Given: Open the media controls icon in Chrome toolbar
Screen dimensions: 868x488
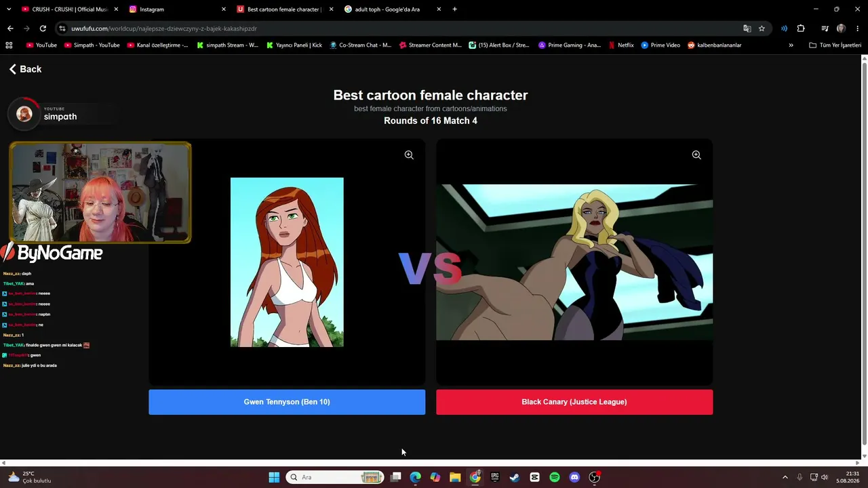Looking at the screenshot, I should 825,28.
